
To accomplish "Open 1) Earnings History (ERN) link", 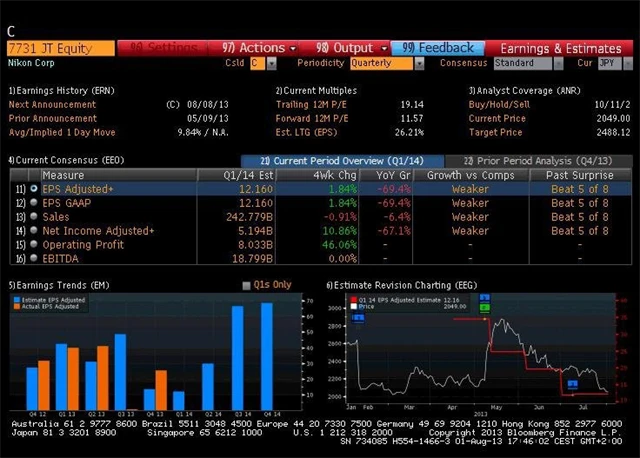I will [x=62, y=91].
